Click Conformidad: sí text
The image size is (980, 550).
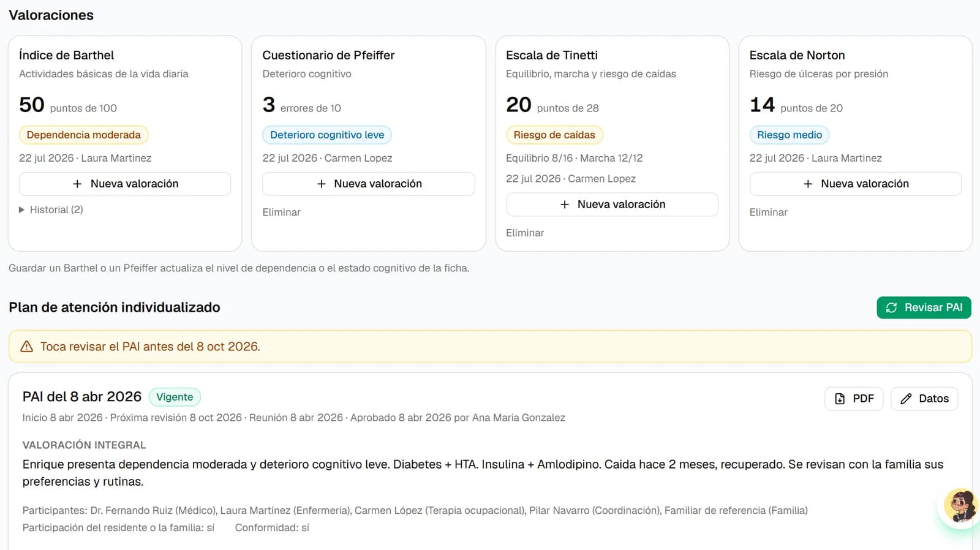pos(272,527)
